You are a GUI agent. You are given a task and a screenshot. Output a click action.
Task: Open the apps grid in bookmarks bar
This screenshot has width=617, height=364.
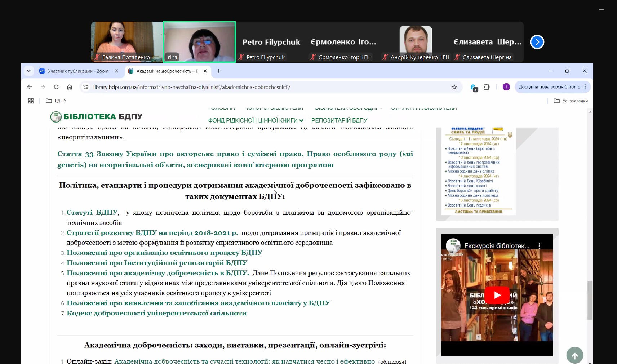31,101
